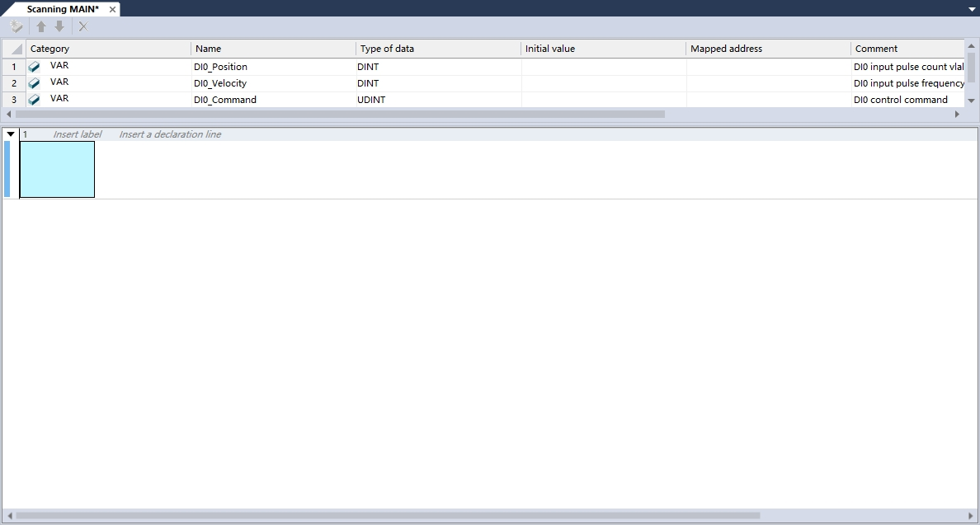
Task: Move variable up with arrow icon
Action: [x=41, y=26]
